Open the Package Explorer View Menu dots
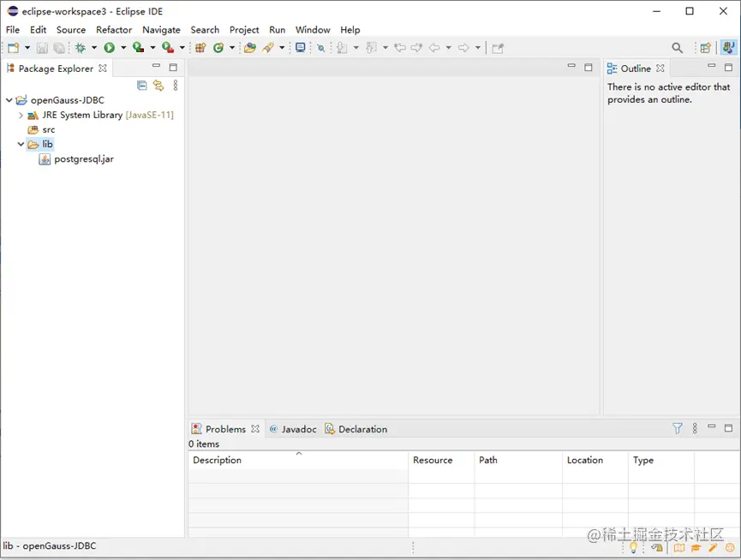Viewport: 741px width, 560px height. pos(176,86)
